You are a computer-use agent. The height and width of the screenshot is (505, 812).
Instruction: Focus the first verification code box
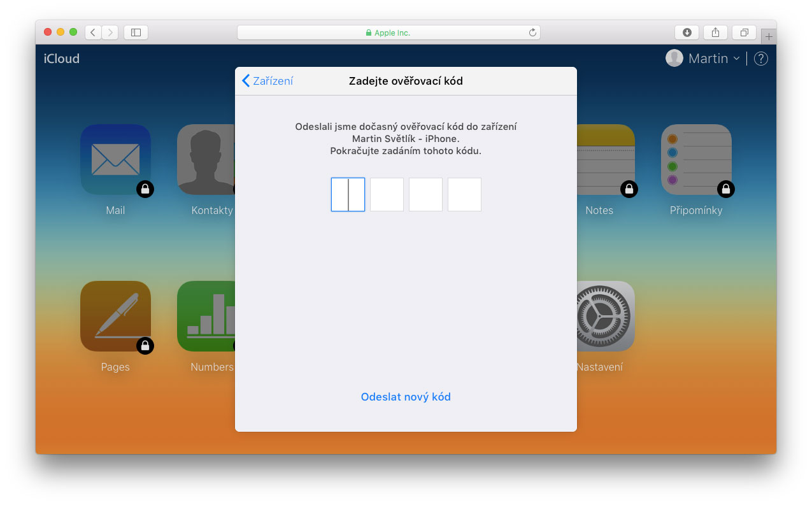[348, 194]
